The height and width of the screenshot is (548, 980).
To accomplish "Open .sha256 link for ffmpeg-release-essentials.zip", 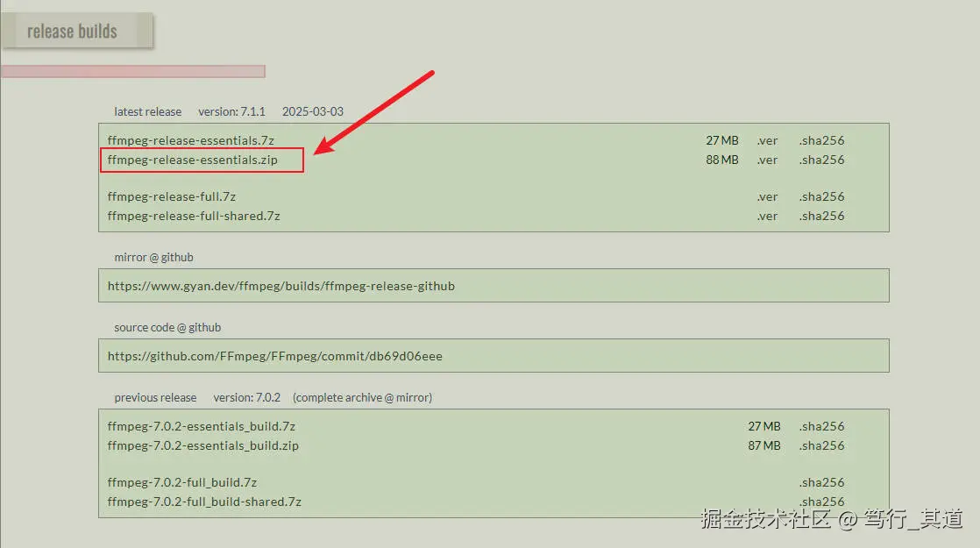I will coord(821,160).
